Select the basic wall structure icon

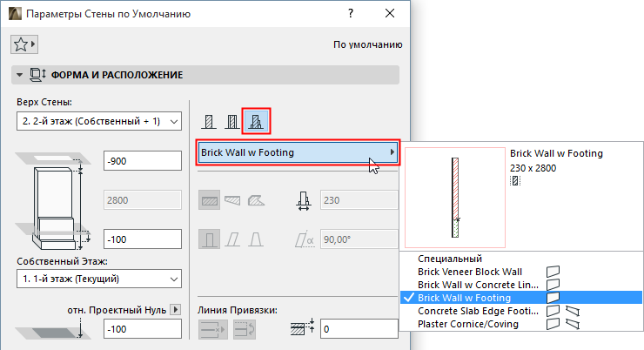[209, 121]
